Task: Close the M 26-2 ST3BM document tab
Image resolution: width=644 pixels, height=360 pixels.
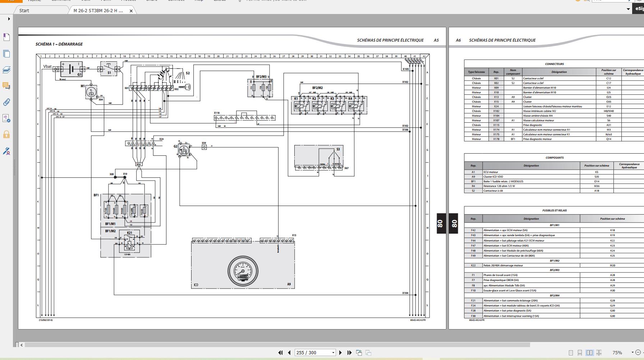Action: [x=131, y=11]
